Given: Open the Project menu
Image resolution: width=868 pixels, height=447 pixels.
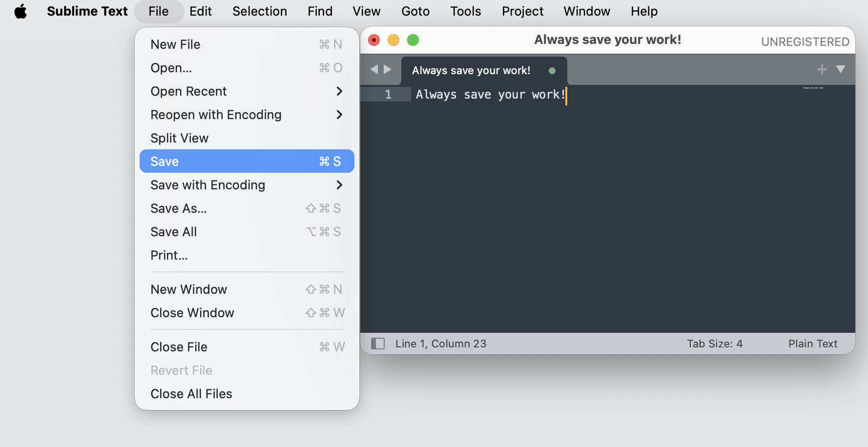Looking at the screenshot, I should coord(522,11).
